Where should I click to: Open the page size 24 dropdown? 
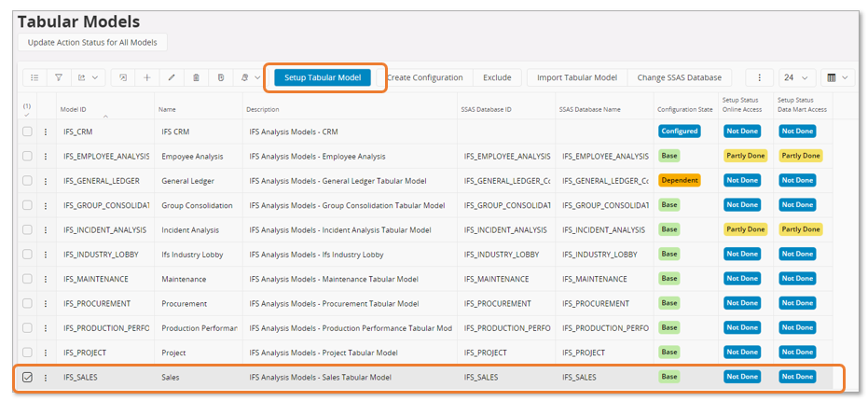[x=798, y=78]
